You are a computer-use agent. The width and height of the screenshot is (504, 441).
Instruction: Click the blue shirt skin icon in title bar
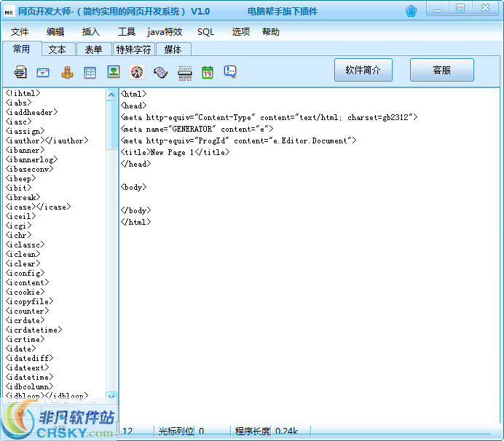pos(411,11)
